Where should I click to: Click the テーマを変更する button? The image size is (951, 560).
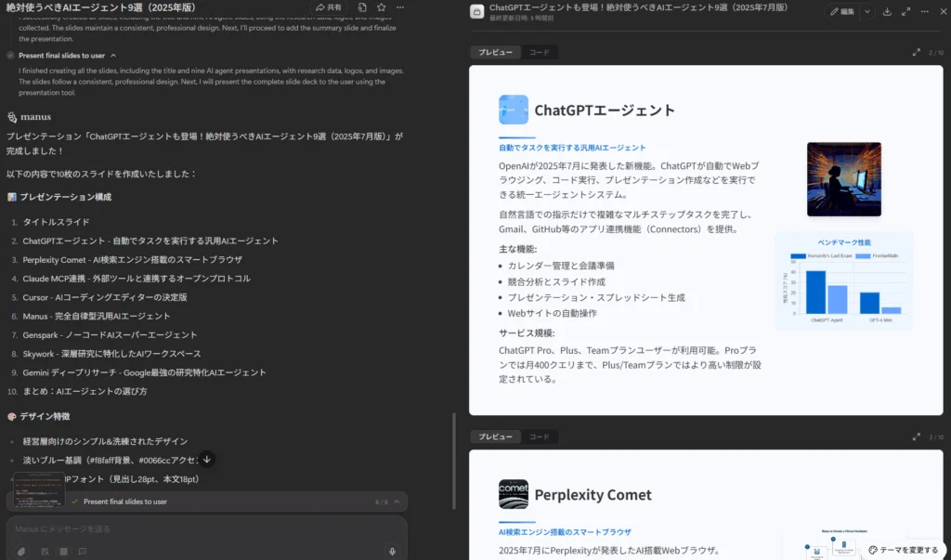click(x=903, y=550)
